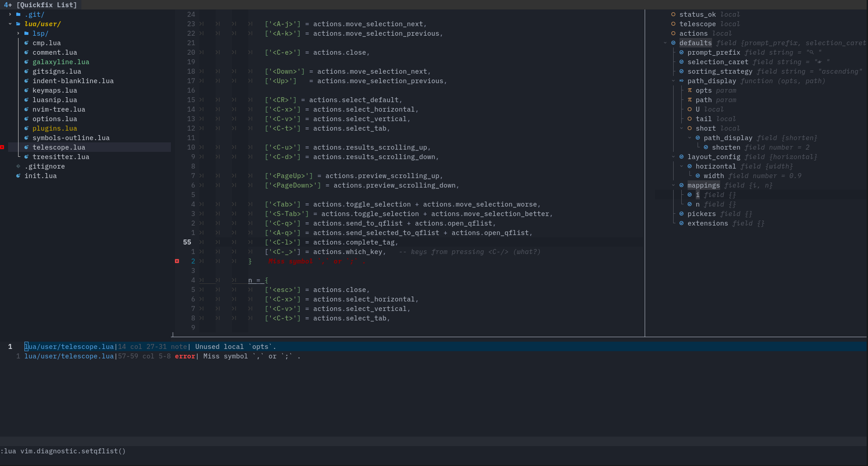The width and height of the screenshot is (868, 466).
Task: Click field icon beside sorting_strategy symbol
Action: click(681, 71)
